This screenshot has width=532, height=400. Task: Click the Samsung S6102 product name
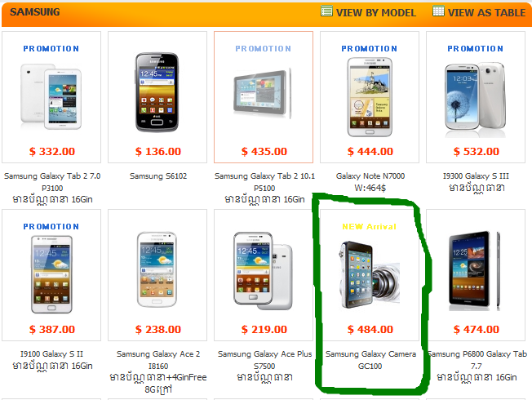(158, 176)
